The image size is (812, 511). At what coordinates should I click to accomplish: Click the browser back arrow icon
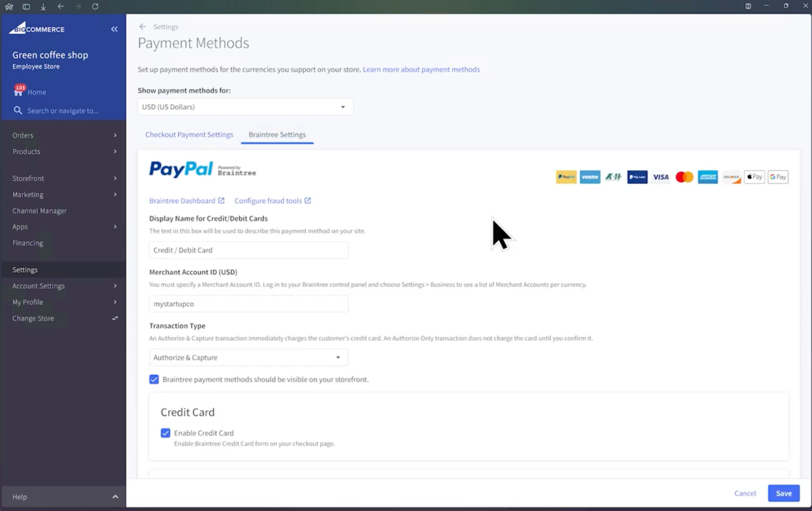click(x=61, y=6)
